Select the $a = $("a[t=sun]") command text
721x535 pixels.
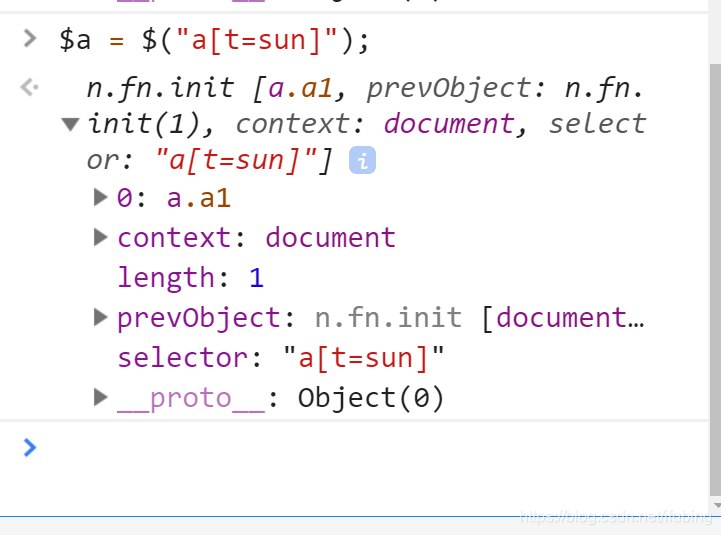point(214,40)
